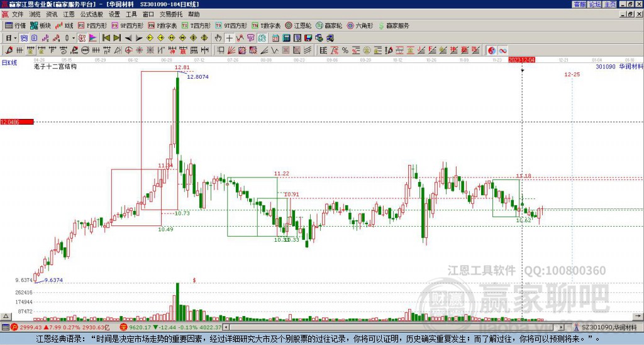Save chart with red floppy disk icon
644x345 pixels.
pyautogui.click(x=308, y=38)
